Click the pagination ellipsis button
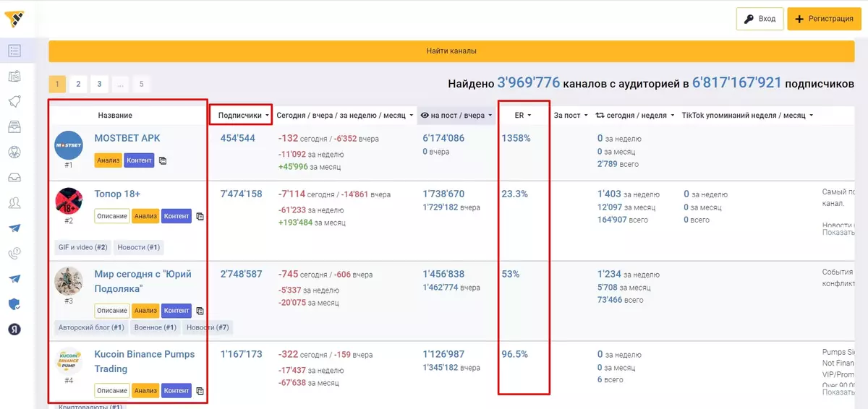 click(x=120, y=84)
